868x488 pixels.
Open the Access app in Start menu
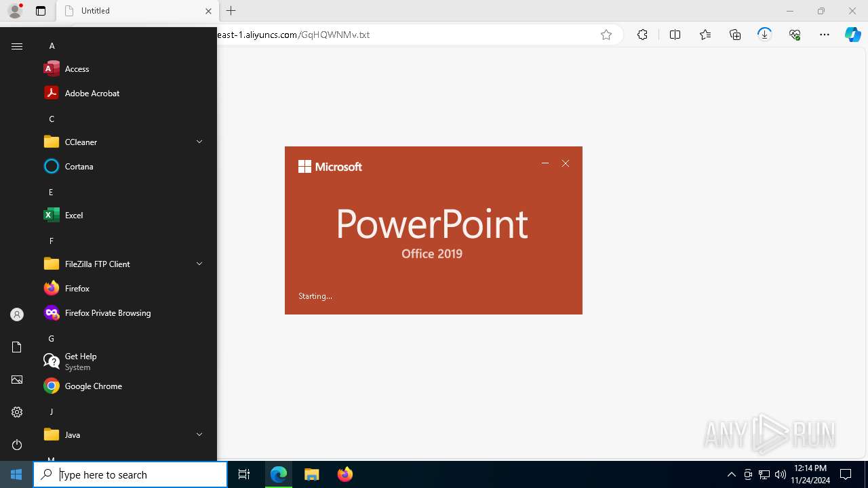125,69
